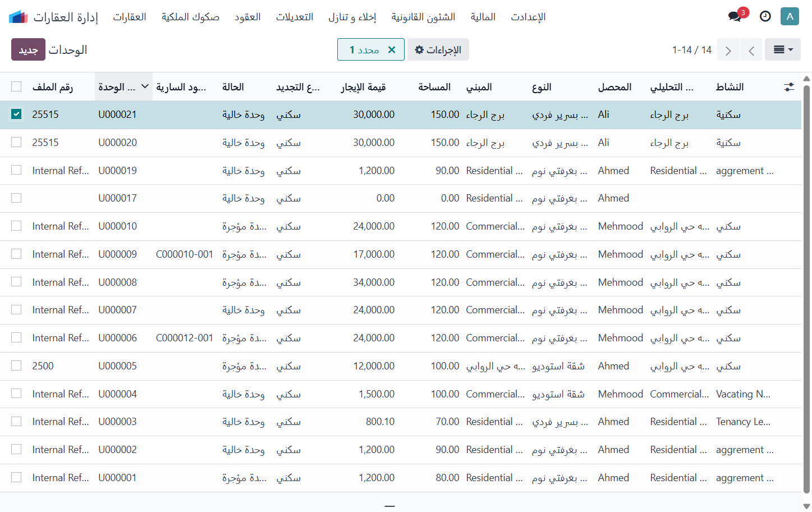Click the إدارة العقارات app title
This screenshot has height=512, width=812.
(x=66, y=17)
